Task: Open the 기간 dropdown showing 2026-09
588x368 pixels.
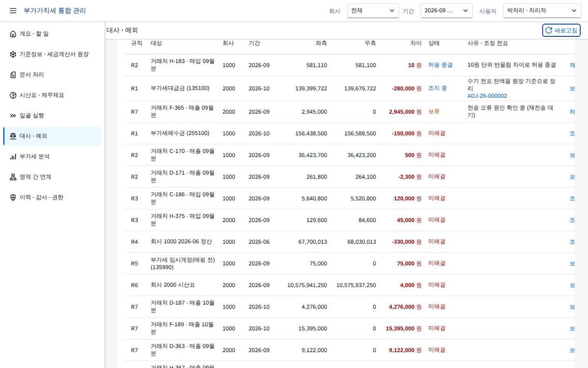Action: (x=446, y=10)
